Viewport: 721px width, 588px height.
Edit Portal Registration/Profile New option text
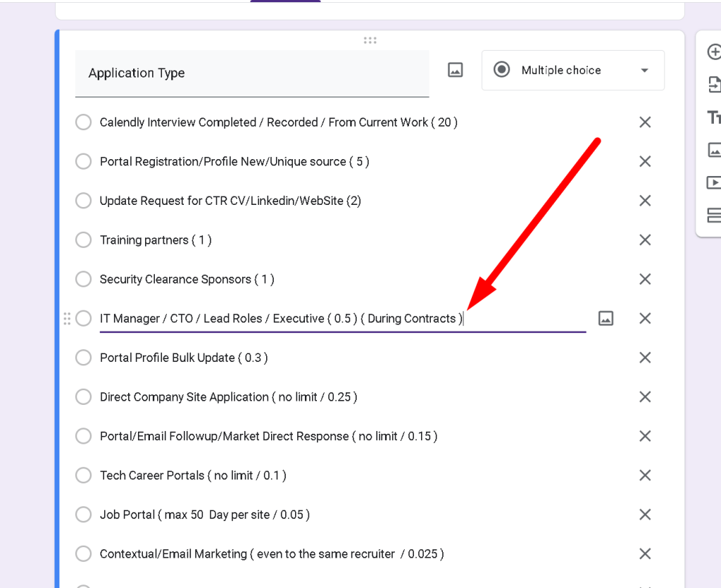234,161
